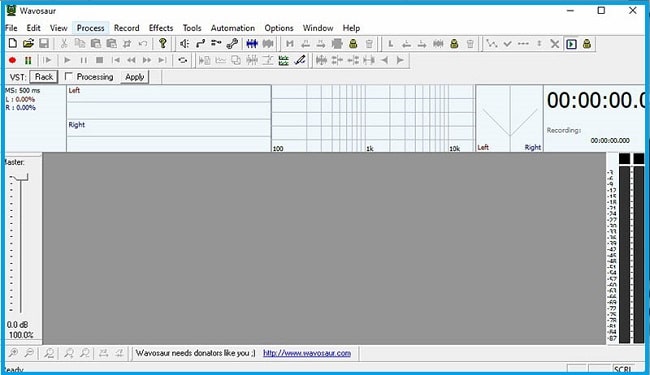Click the Stop transport button
This screenshot has width=650, height=375.
click(99, 60)
